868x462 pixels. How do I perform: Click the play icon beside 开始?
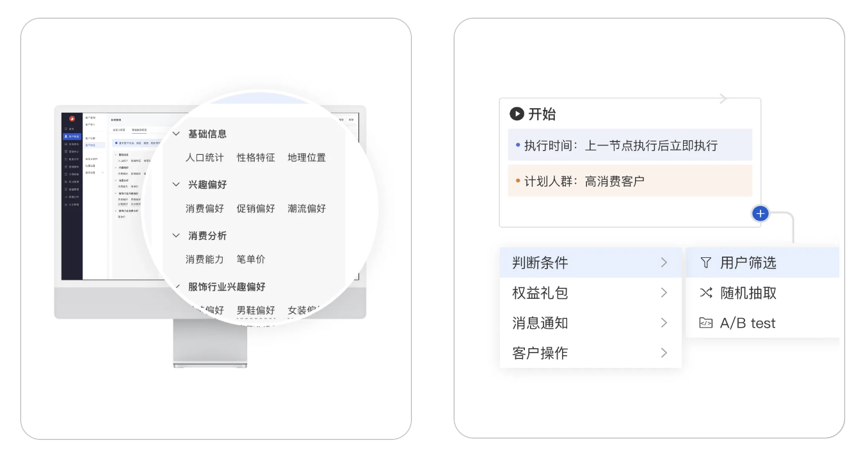pos(517,114)
